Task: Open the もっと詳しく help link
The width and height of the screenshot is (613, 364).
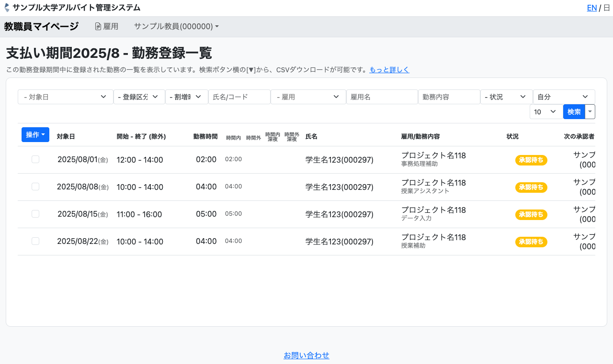Action: [389, 69]
